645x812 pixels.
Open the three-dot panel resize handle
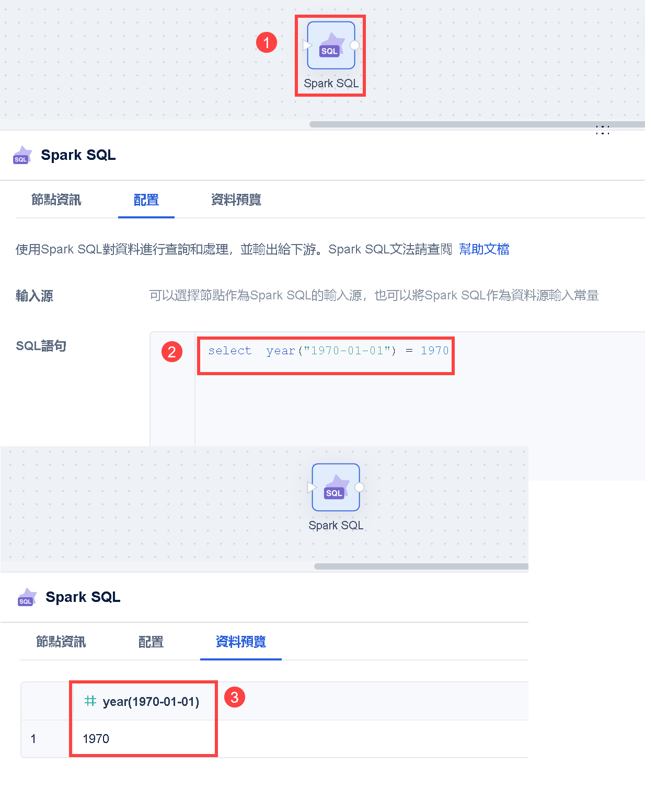tap(603, 130)
